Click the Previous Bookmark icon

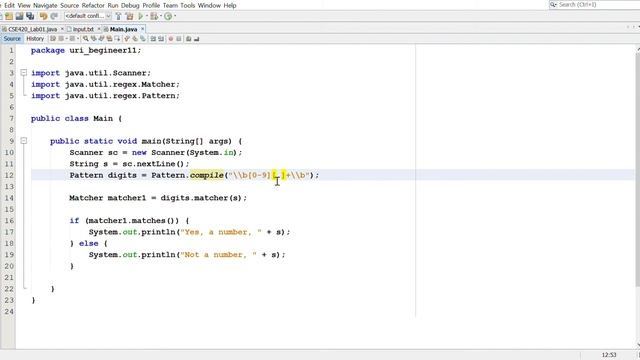point(127,39)
